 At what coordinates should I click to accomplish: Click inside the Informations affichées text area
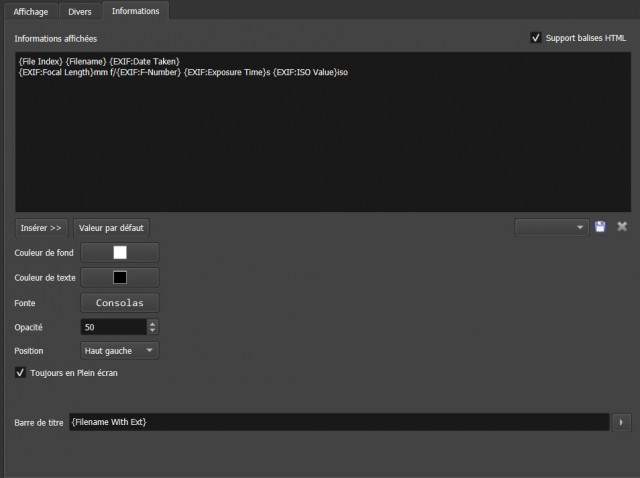(323, 132)
